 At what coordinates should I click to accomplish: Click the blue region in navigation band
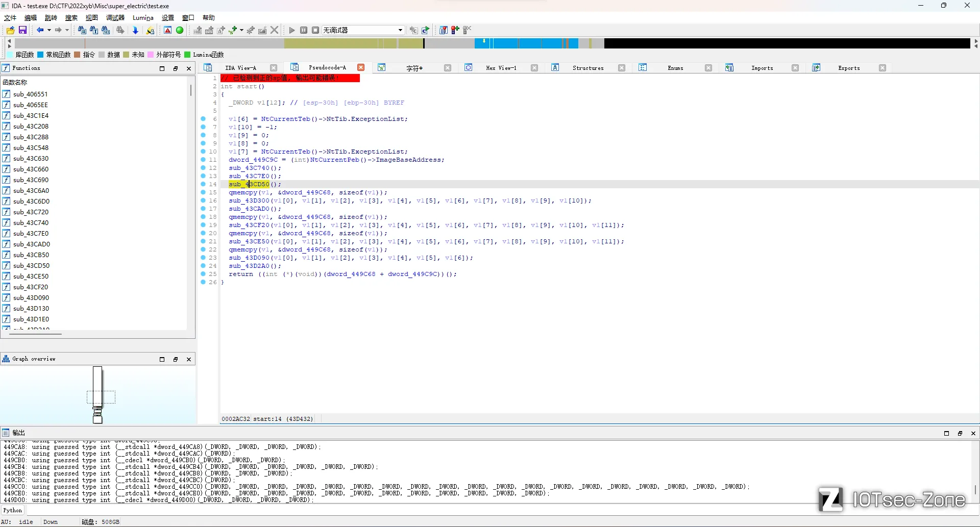pos(526,43)
